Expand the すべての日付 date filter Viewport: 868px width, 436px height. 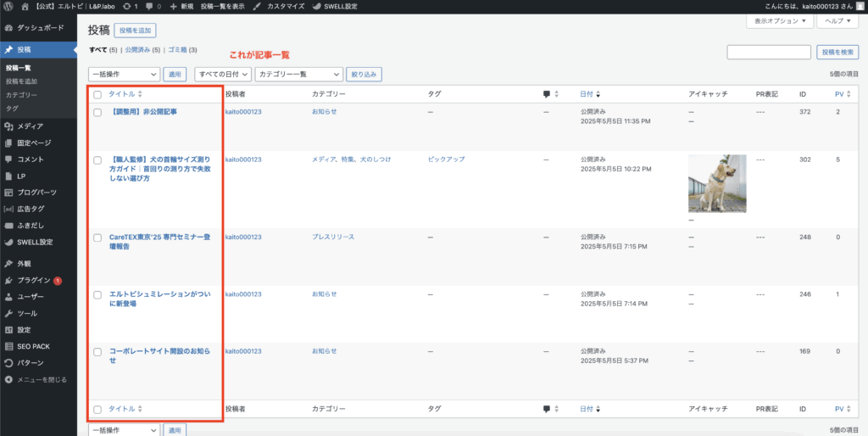click(x=223, y=74)
